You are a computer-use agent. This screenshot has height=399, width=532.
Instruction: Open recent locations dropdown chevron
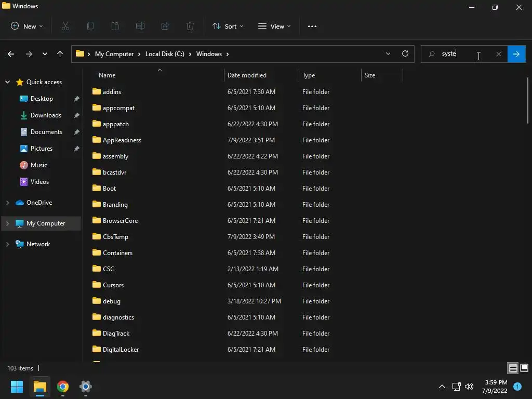pyautogui.click(x=45, y=54)
